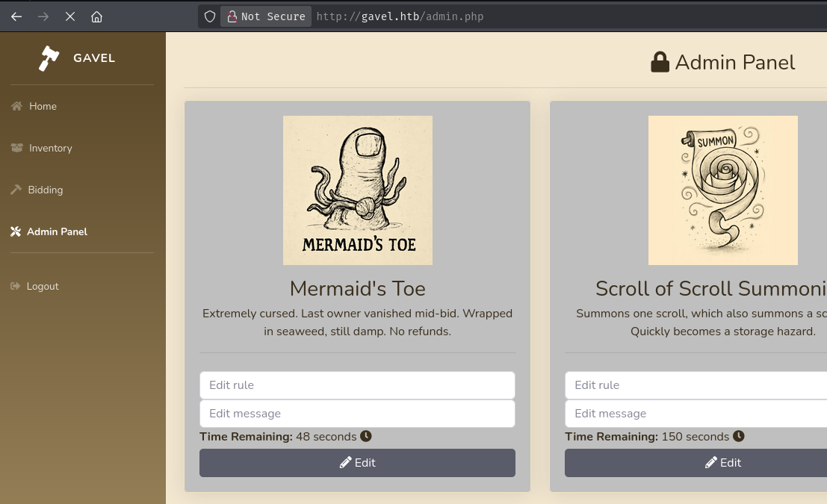Click the browser home icon
The height and width of the screenshot is (504, 827).
96,16
